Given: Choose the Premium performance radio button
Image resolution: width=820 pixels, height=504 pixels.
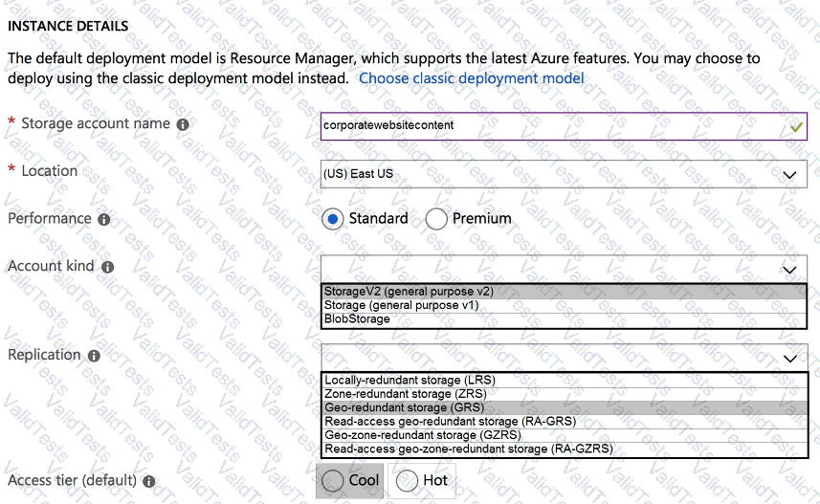Looking at the screenshot, I should point(436,219).
